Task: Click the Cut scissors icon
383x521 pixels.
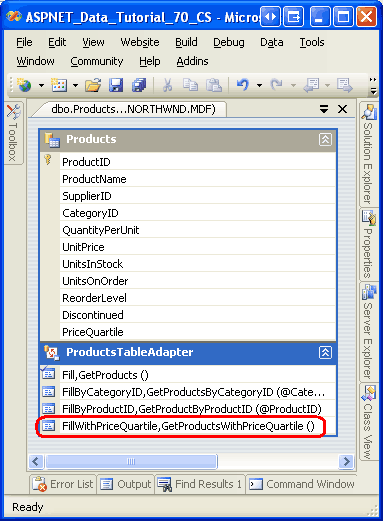Action: pyautogui.click(x=167, y=85)
